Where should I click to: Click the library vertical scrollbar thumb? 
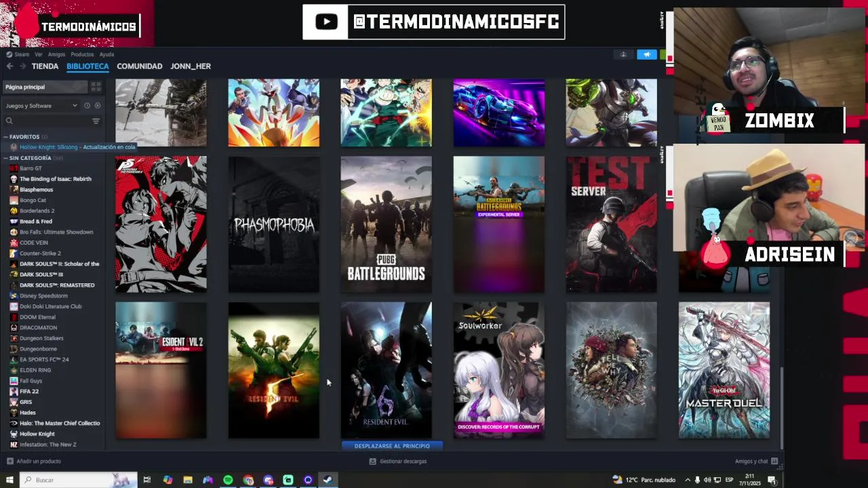click(781, 407)
